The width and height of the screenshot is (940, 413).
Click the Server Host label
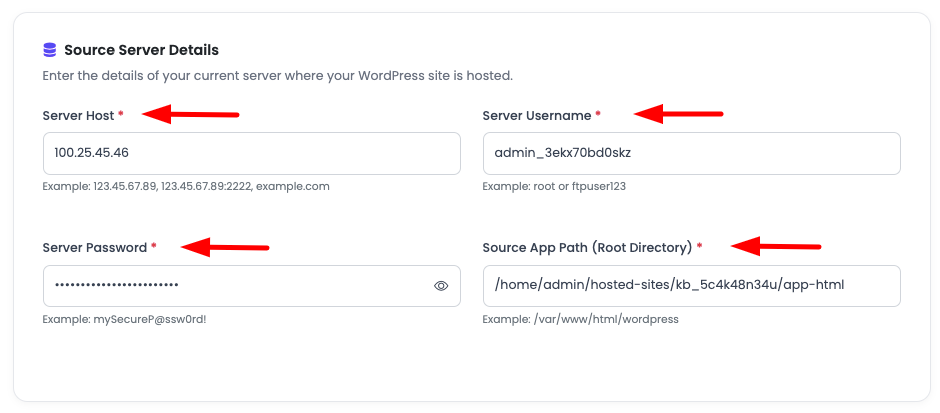tap(78, 116)
